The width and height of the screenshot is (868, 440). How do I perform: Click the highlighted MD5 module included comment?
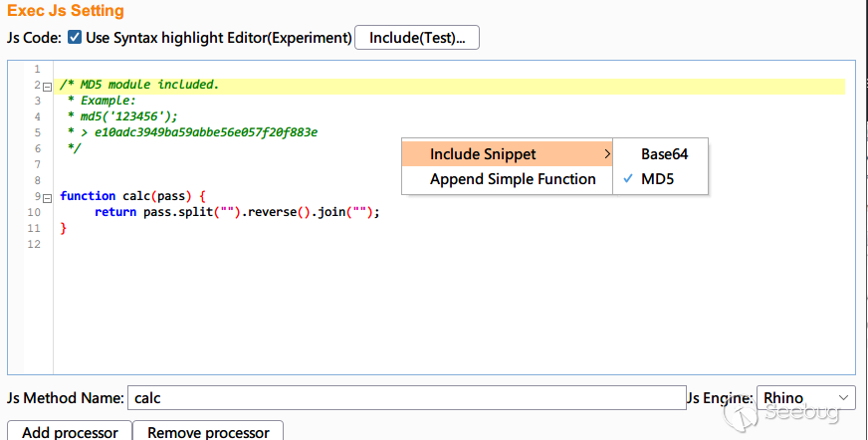(x=139, y=86)
